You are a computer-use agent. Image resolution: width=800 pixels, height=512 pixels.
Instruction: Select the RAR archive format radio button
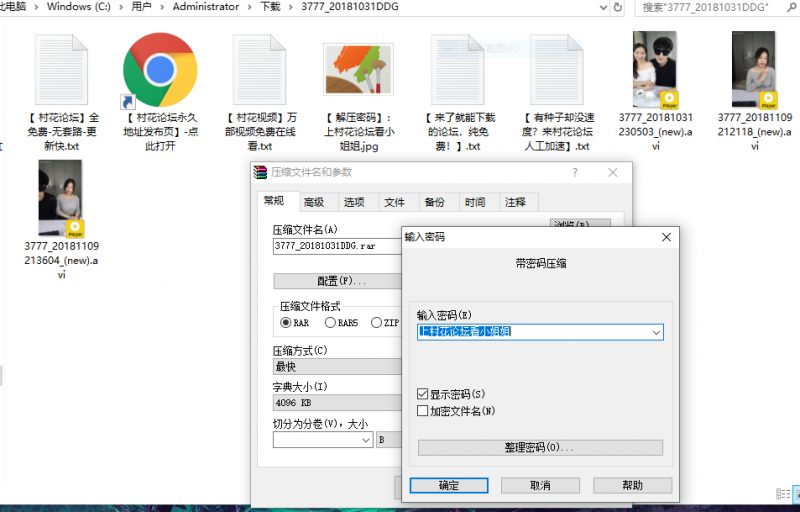286,323
